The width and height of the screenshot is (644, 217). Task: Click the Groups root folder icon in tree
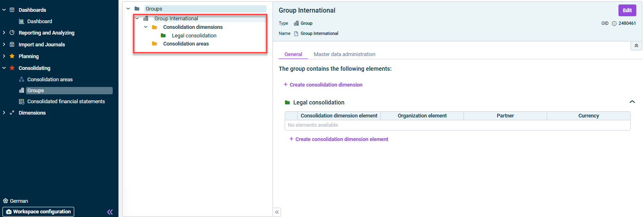[137, 9]
